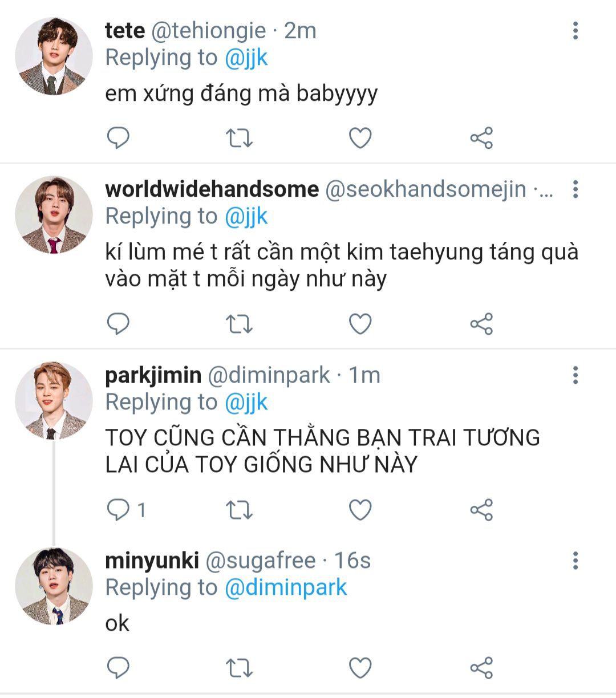616x698 pixels.
Task: Open worldwidehandsome's profile from display name
Action: 212,189
